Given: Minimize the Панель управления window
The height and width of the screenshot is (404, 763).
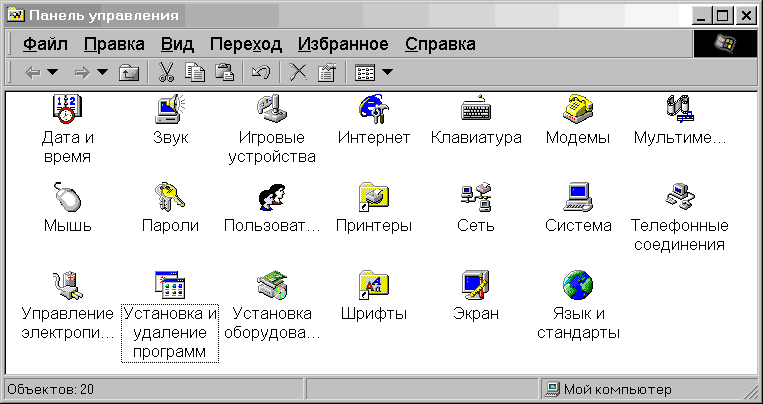Looking at the screenshot, I should [702, 16].
